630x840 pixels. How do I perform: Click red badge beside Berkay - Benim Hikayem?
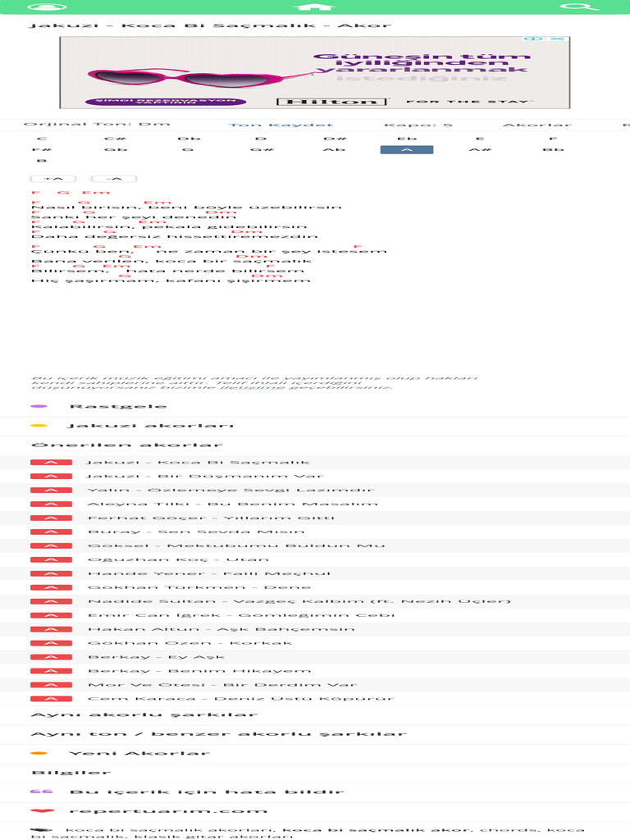coord(51,671)
